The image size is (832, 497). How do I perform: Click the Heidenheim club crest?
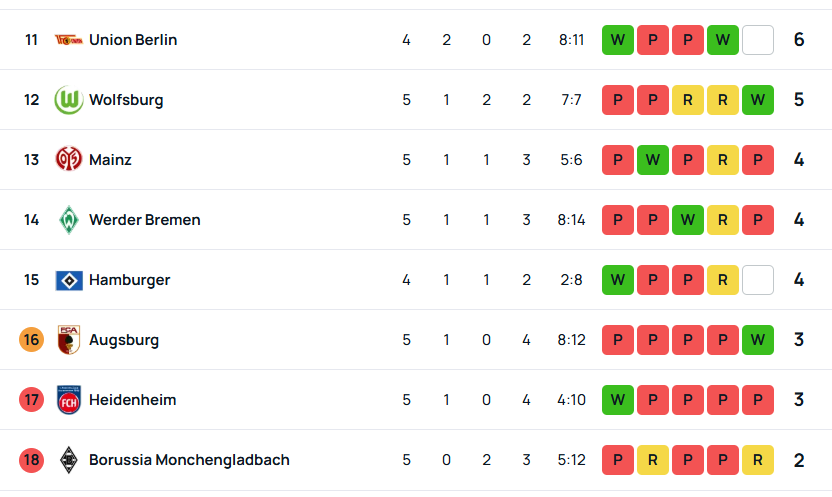68,399
